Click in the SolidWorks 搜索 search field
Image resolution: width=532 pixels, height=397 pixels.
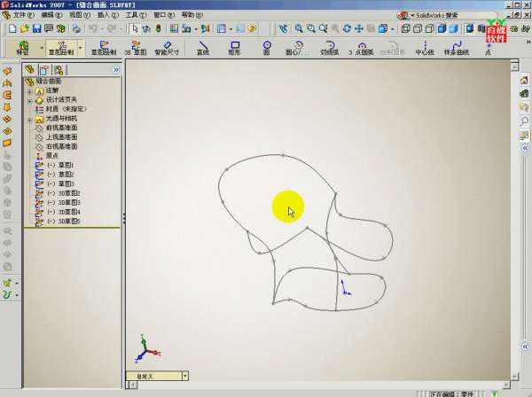coord(455,15)
